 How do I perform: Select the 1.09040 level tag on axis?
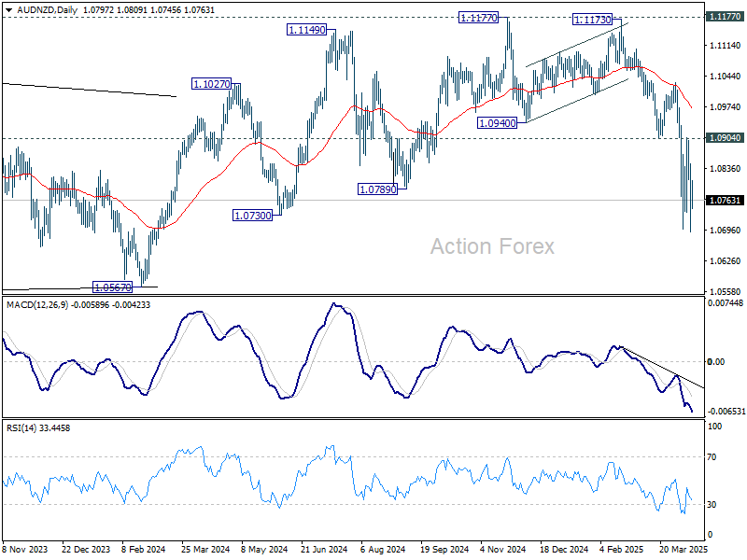pos(725,138)
